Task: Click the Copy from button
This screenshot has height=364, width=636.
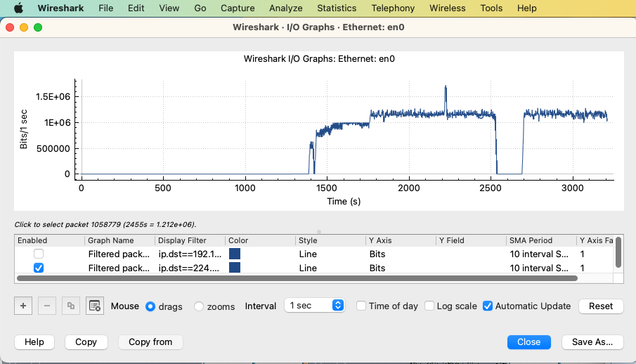Action: click(x=150, y=342)
